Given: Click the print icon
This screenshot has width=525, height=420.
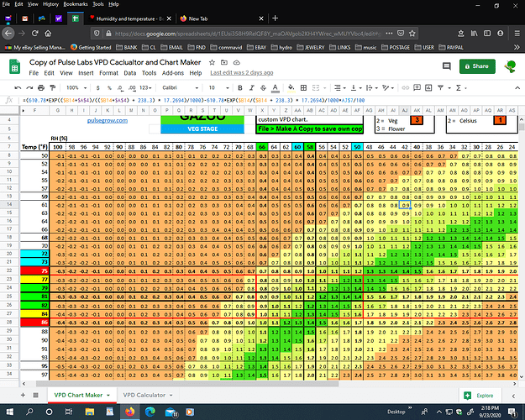Looking at the screenshot, I should pyautogui.click(x=41, y=87).
